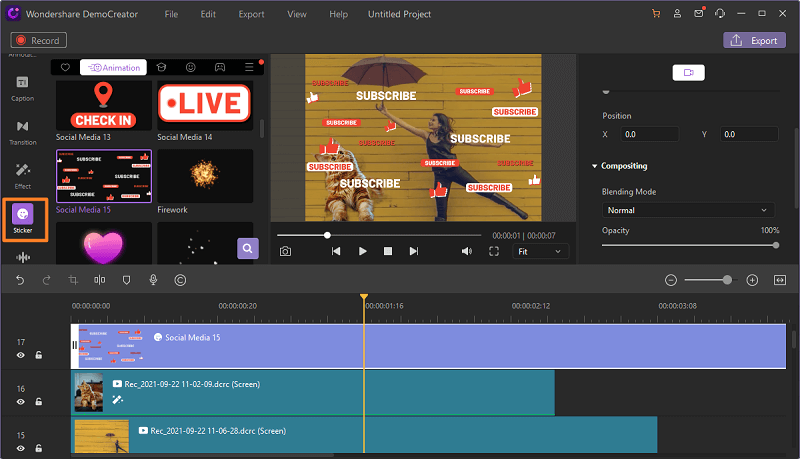800x459 pixels.
Task: Zoom out the timeline
Action: click(x=671, y=280)
